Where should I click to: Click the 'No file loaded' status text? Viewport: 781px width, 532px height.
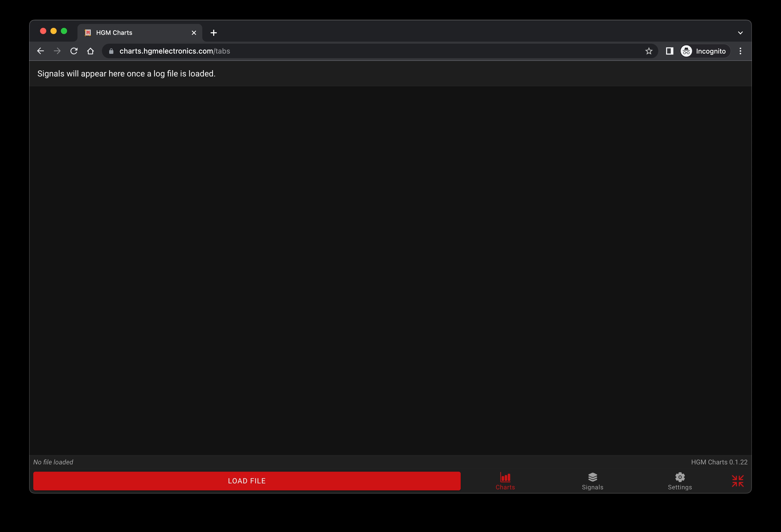coord(53,462)
